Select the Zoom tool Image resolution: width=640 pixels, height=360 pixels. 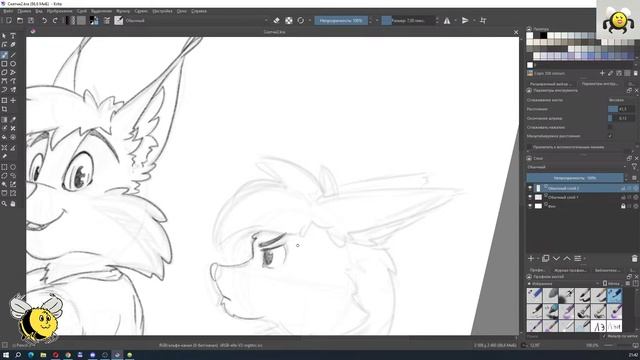4,203
